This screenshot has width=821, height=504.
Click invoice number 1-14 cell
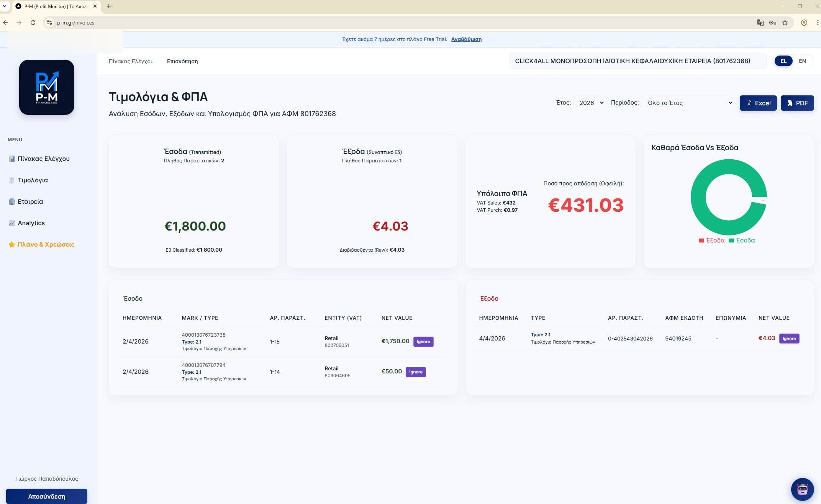click(x=275, y=372)
